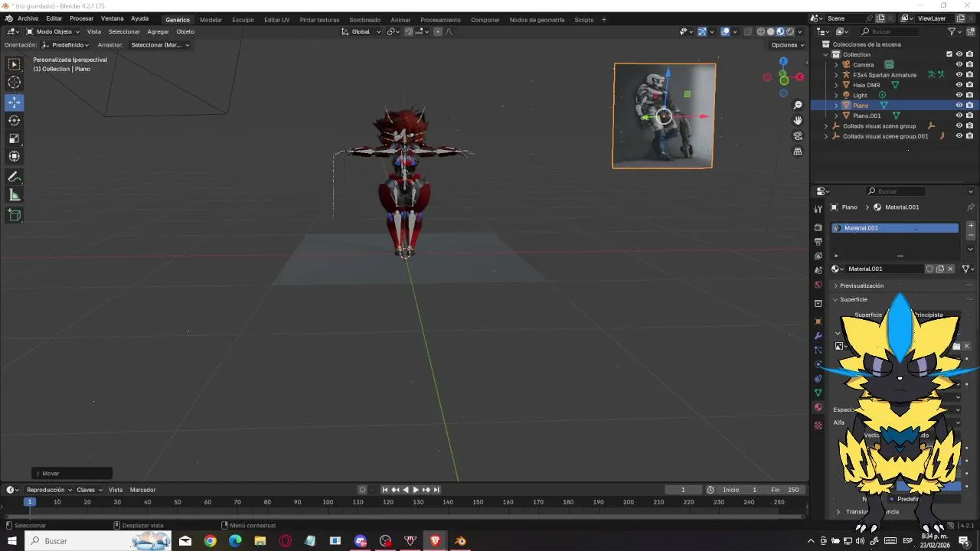Click the Marcador timeline menu
The width and height of the screenshot is (980, 551).
tap(142, 490)
